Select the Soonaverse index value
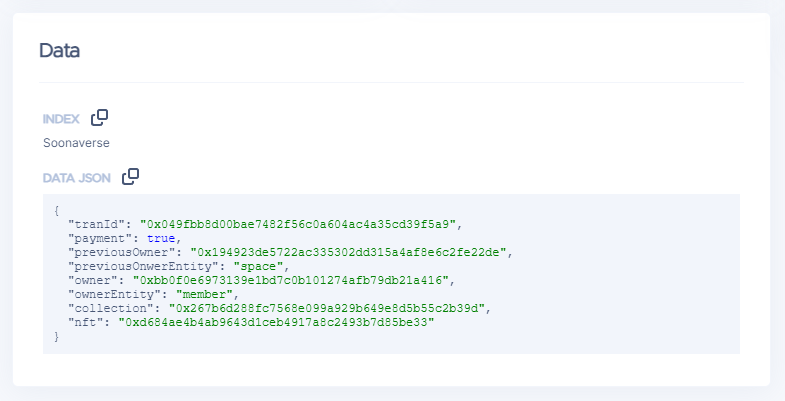The width and height of the screenshot is (785, 401). pyautogui.click(x=76, y=143)
